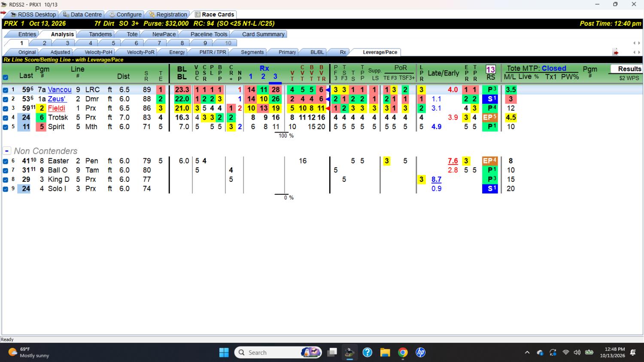Open the Windows Start menu
This screenshot has width=644, height=362.
[x=224, y=353]
